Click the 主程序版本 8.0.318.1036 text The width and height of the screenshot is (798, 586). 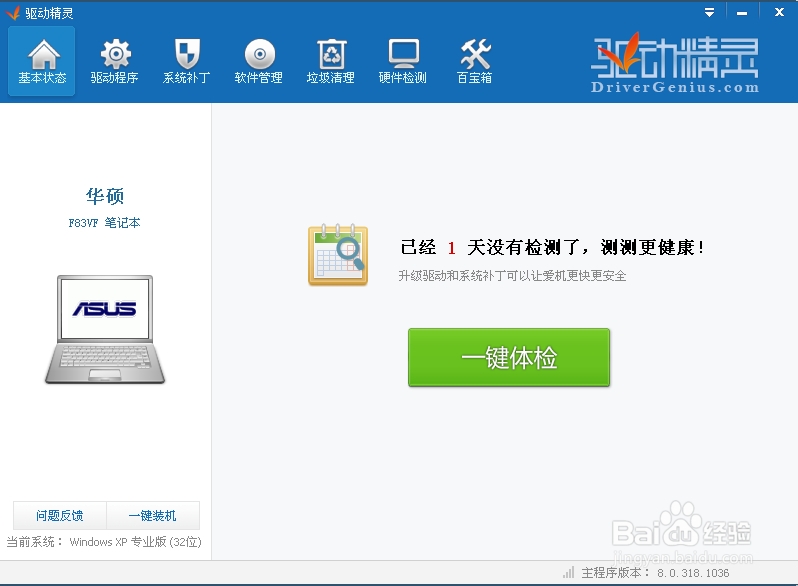coord(656,573)
